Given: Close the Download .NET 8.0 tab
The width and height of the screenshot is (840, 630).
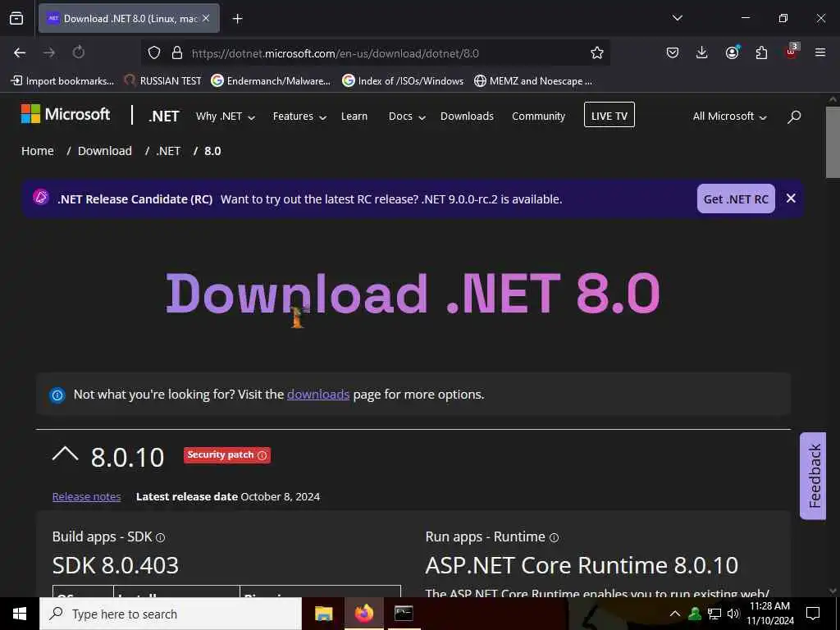Looking at the screenshot, I should [206, 18].
